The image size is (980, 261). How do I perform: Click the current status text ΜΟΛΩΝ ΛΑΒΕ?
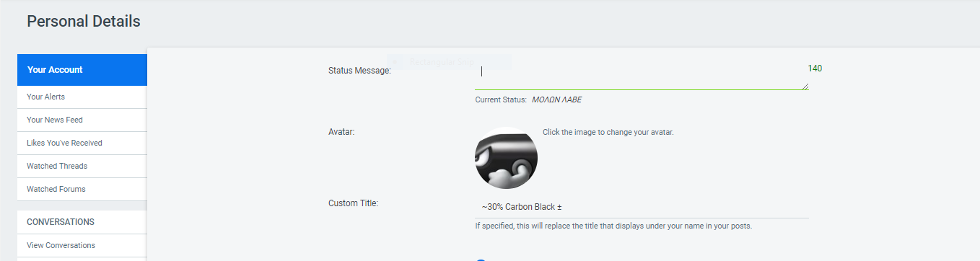556,100
